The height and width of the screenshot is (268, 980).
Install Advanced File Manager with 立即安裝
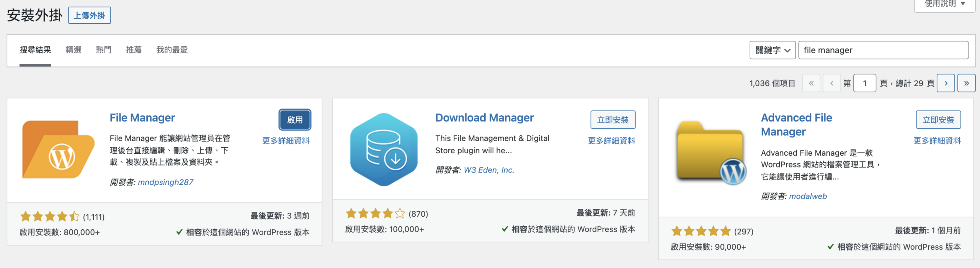point(938,120)
